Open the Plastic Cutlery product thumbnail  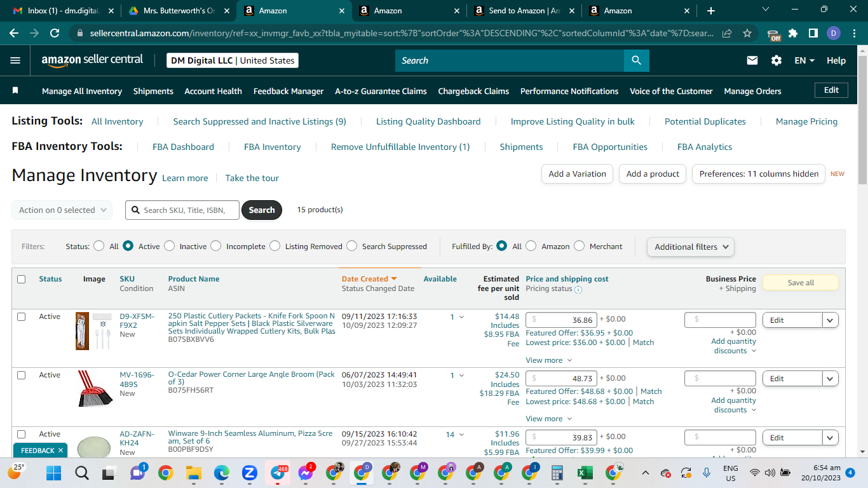pos(94,331)
